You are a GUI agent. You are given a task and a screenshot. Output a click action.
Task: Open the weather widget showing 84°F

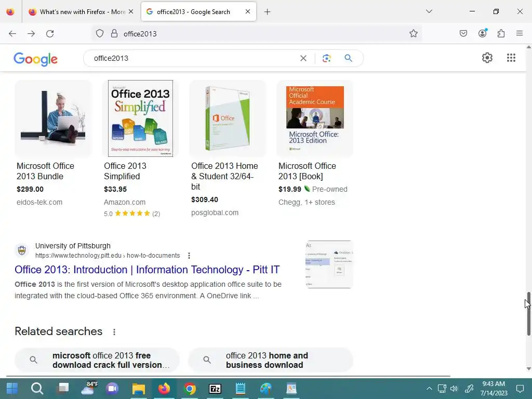point(89,389)
